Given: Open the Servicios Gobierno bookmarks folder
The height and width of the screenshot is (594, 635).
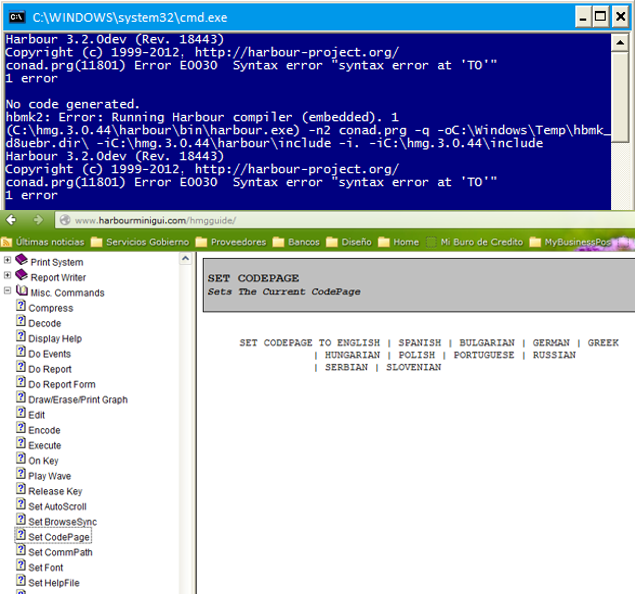Looking at the screenshot, I should [140, 242].
